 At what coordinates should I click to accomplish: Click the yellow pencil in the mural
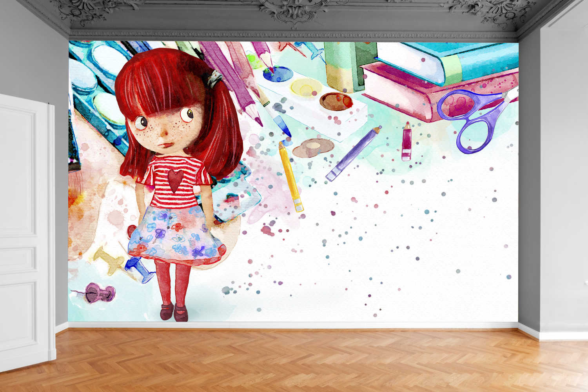click(x=291, y=177)
